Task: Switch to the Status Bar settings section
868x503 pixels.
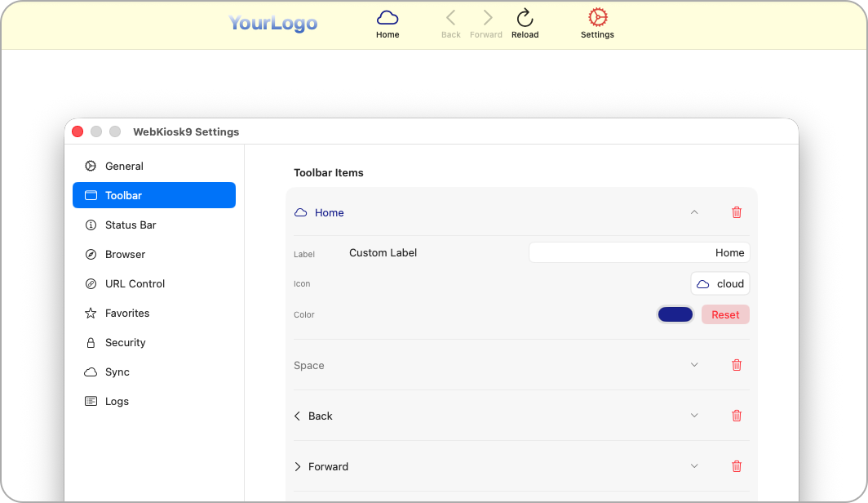Action: (x=131, y=225)
